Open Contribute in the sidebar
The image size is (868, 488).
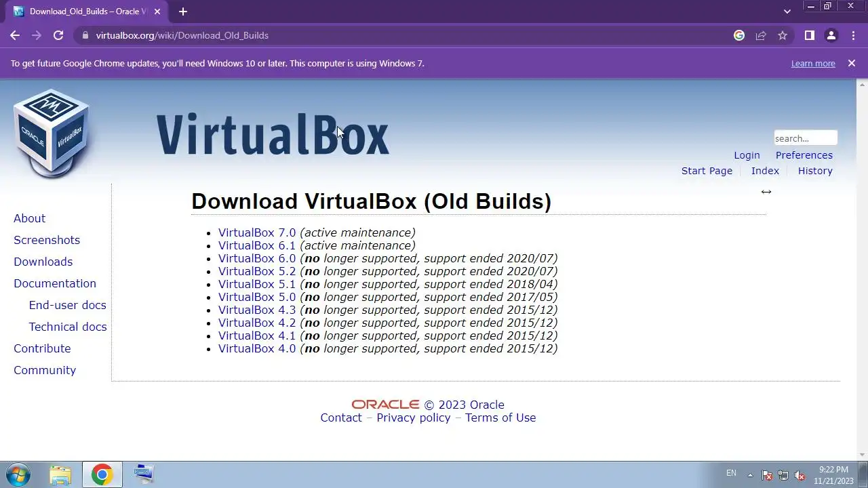tap(42, 348)
